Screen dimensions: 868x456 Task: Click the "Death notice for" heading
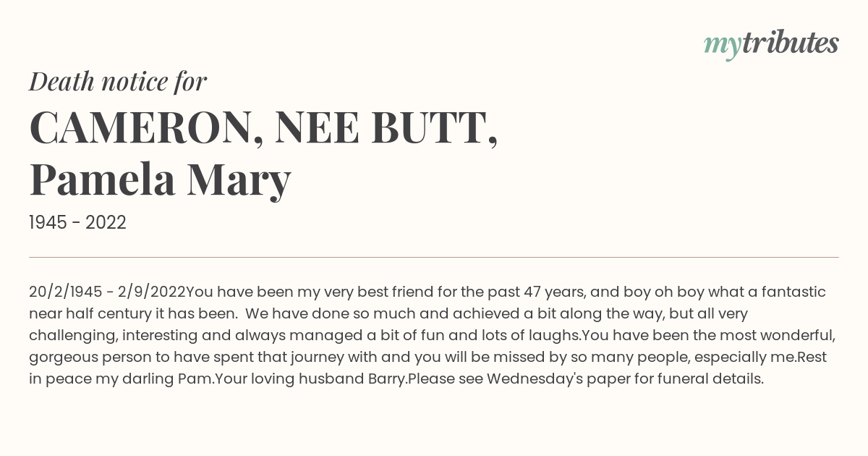click(118, 82)
